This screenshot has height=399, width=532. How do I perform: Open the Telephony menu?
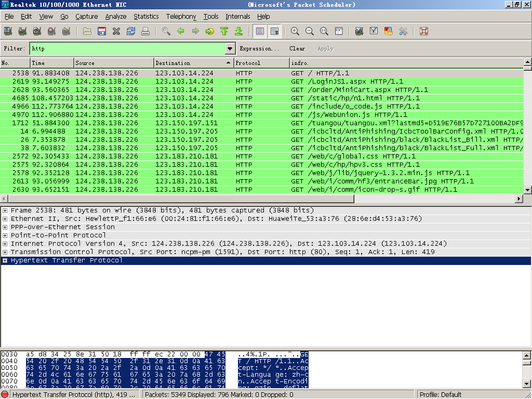(181, 16)
